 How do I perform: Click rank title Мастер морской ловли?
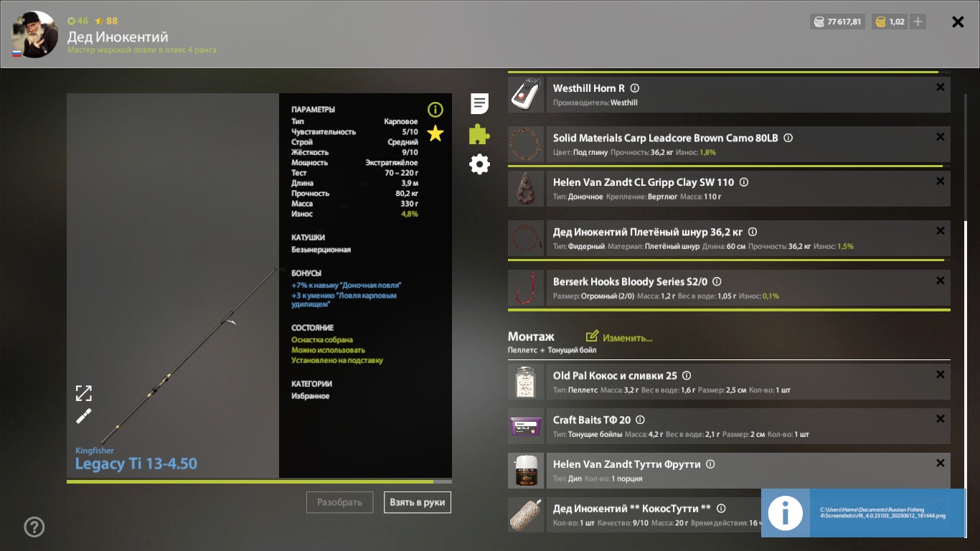[x=142, y=50]
